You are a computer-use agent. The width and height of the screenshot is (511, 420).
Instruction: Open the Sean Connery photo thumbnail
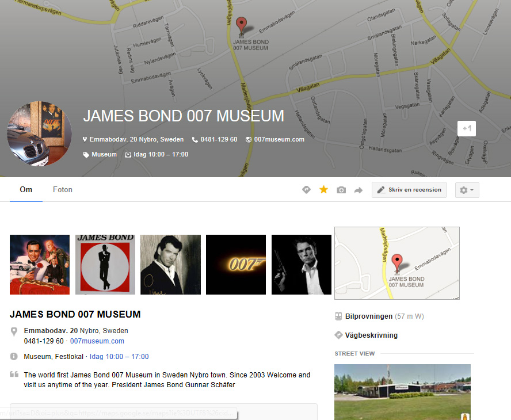[x=39, y=264]
